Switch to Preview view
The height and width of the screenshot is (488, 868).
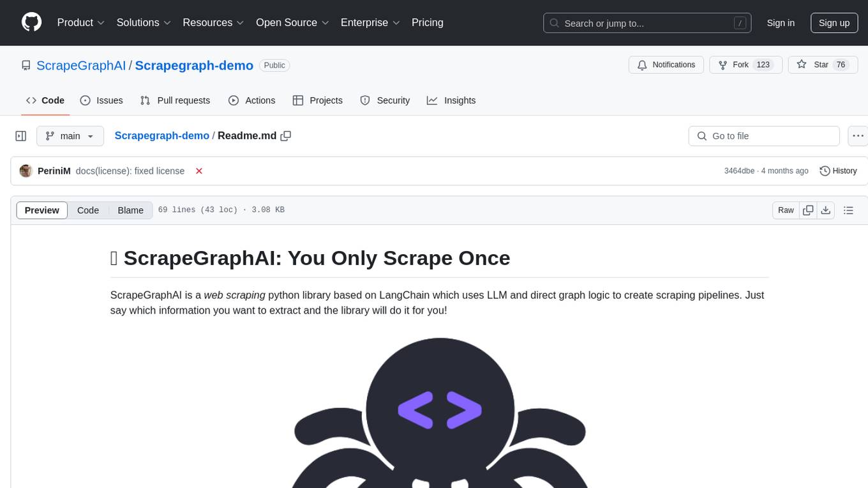coord(42,210)
